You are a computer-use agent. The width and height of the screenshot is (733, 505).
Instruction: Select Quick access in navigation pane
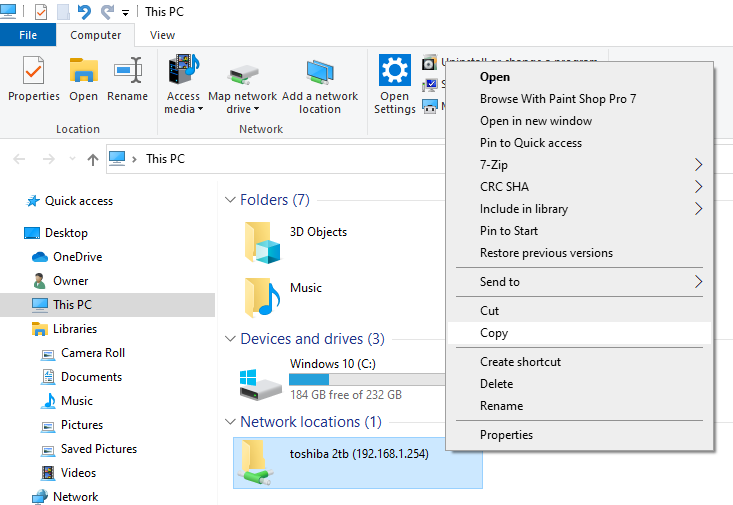point(79,201)
